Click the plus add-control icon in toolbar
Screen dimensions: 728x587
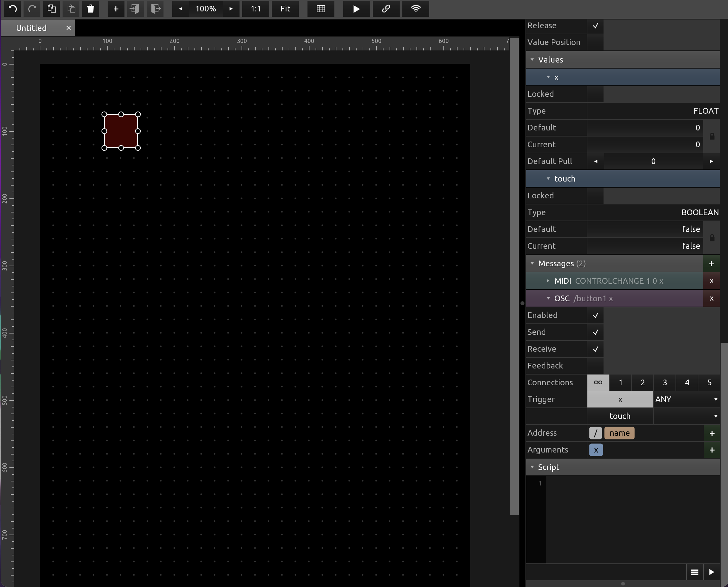(116, 8)
